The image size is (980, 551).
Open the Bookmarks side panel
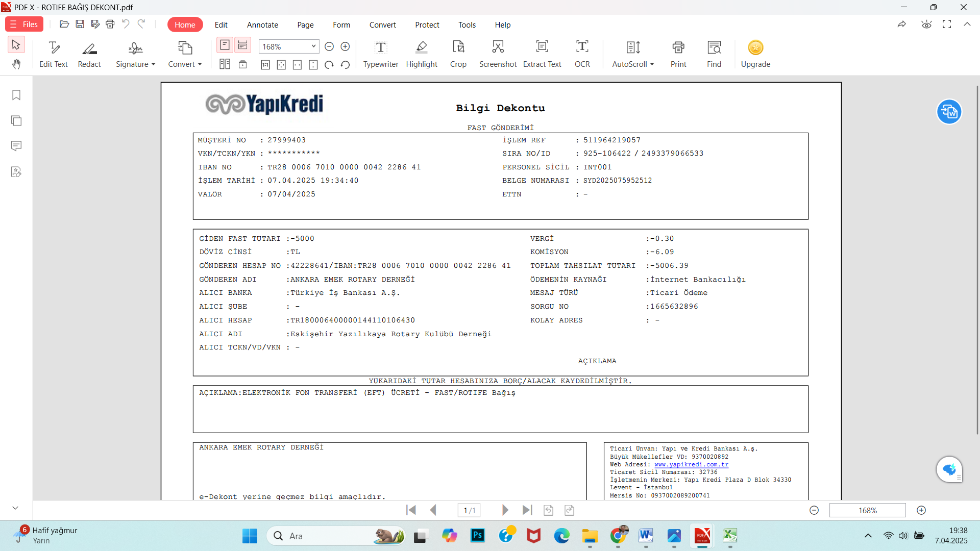[x=16, y=95]
